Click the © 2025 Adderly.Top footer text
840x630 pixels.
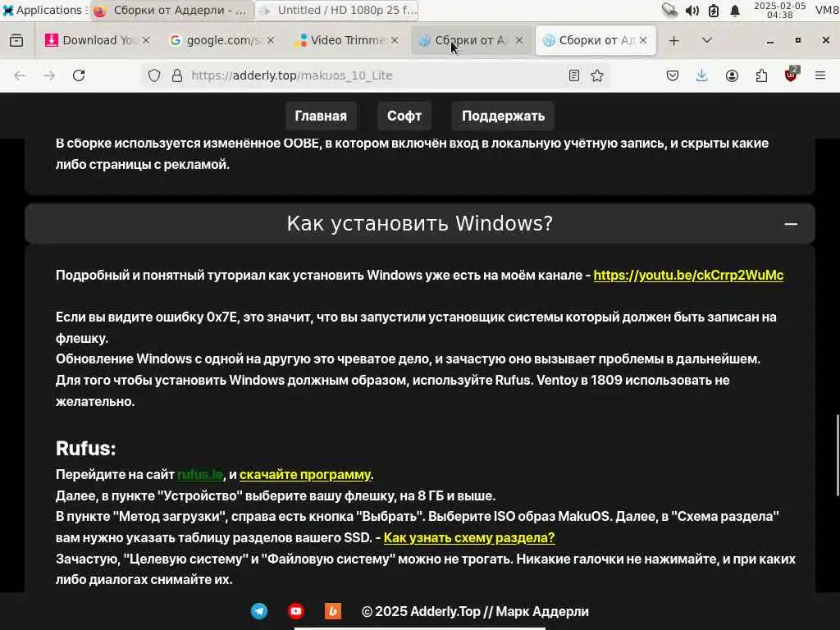[x=475, y=611]
